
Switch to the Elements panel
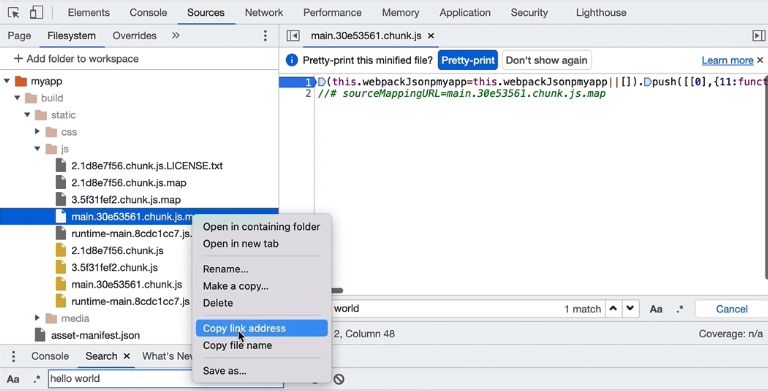(88, 13)
